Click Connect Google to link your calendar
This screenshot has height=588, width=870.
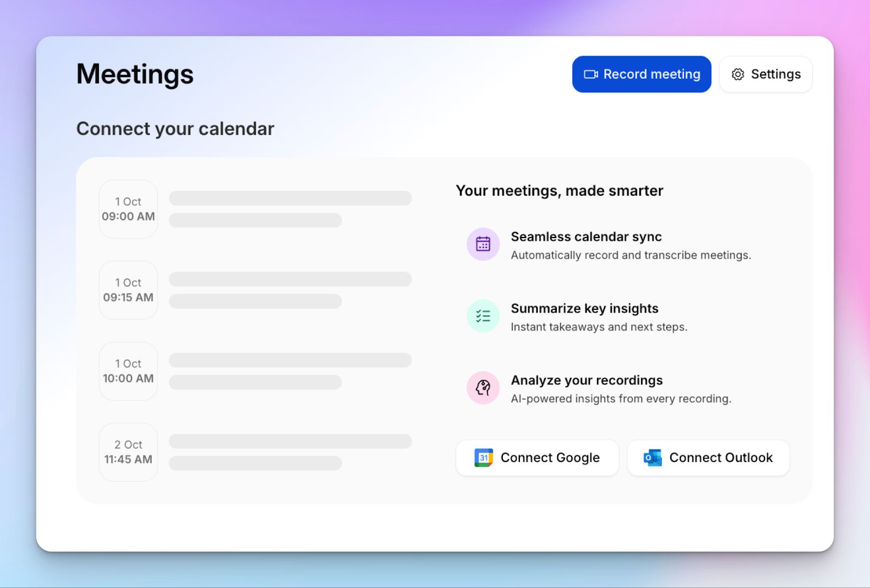pyautogui.click(x=537, y=458)
